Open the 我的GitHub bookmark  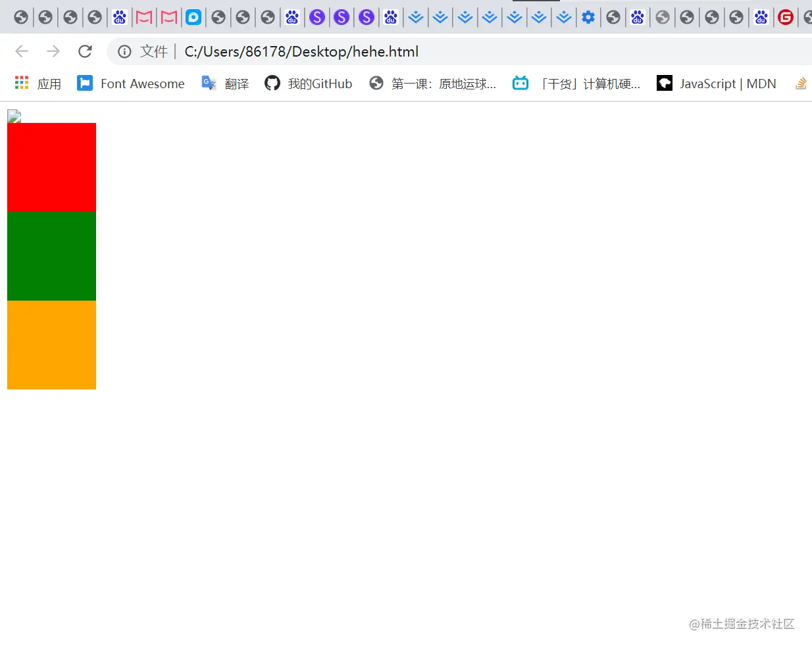coord(308,84)
